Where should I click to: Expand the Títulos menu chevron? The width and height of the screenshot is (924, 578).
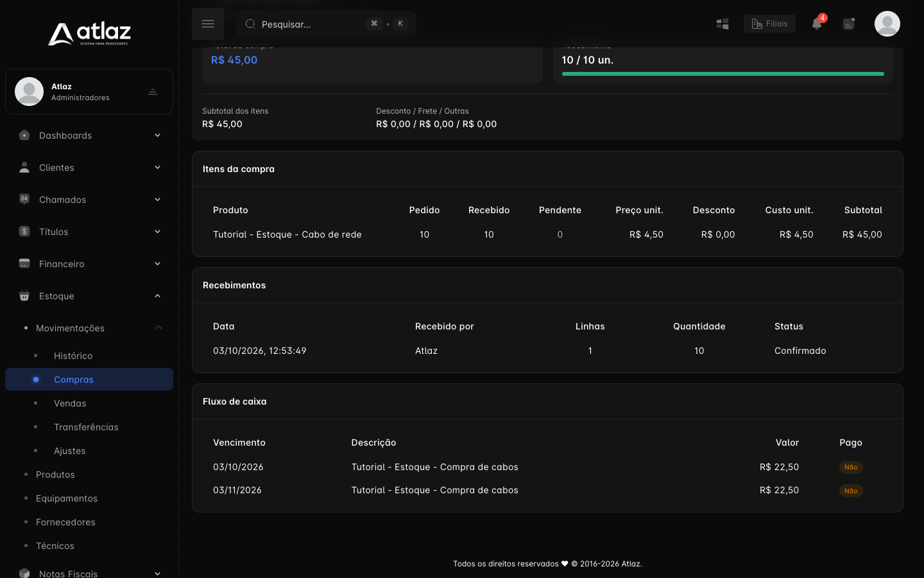point(157,232)
